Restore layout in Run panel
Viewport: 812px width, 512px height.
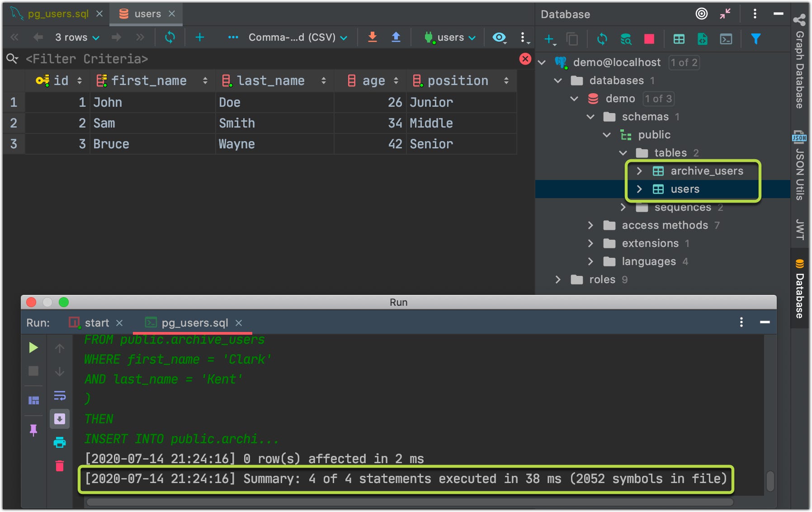33,400
